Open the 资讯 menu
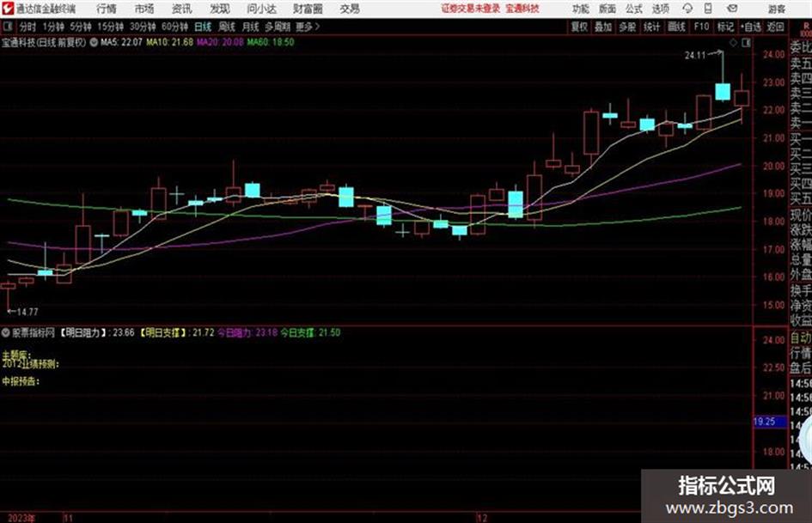This screenshot has width=812, height=523. tap(182, 9)
